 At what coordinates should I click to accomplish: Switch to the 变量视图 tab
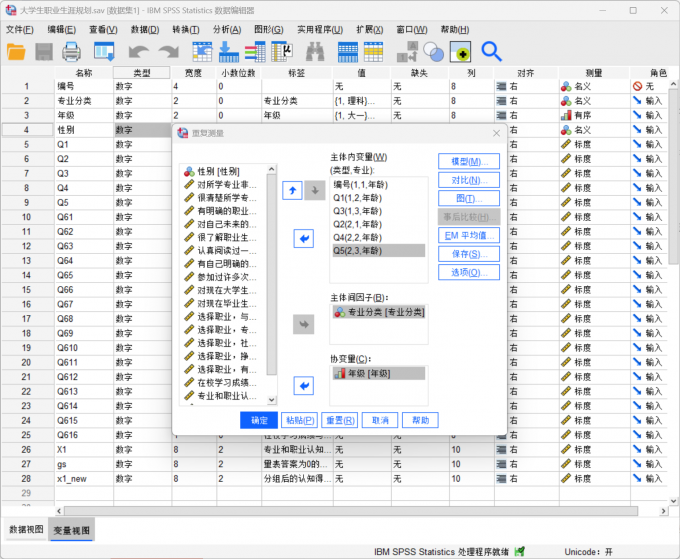[71, 530]
